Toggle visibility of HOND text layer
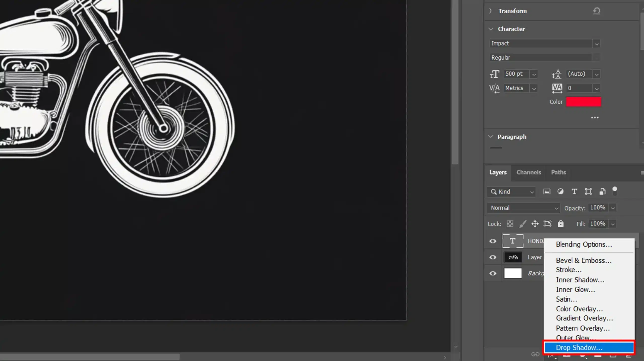Image resolution: width=644 pixels, height=361 pixels. click(492, 241)
